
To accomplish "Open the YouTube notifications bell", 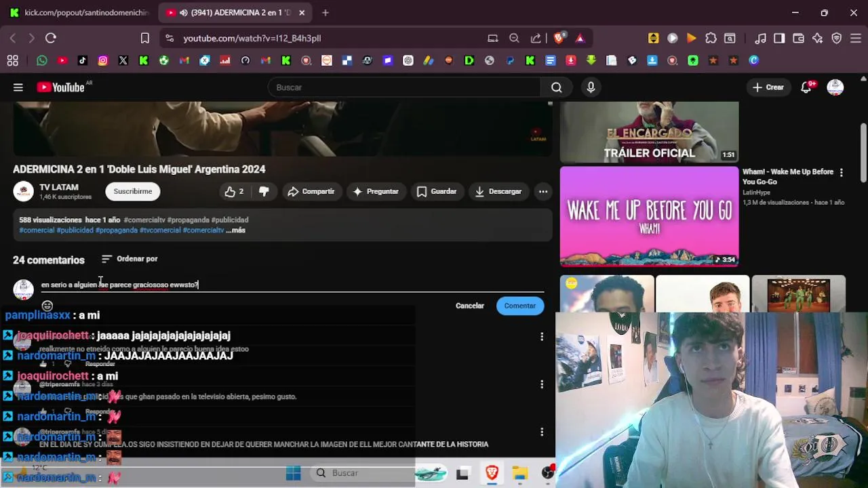I will [x=806, y=87].
